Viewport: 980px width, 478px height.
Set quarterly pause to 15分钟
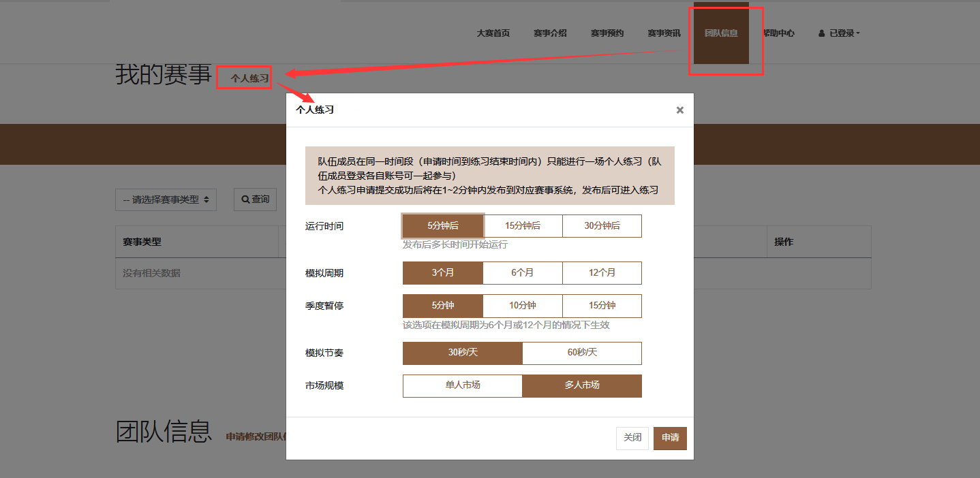602,306
